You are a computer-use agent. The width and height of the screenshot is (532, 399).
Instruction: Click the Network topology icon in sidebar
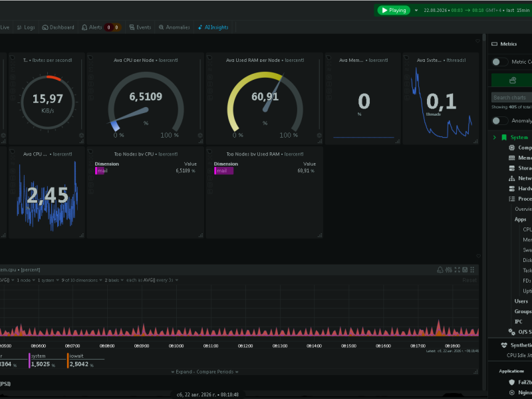[x=511, y=178]
